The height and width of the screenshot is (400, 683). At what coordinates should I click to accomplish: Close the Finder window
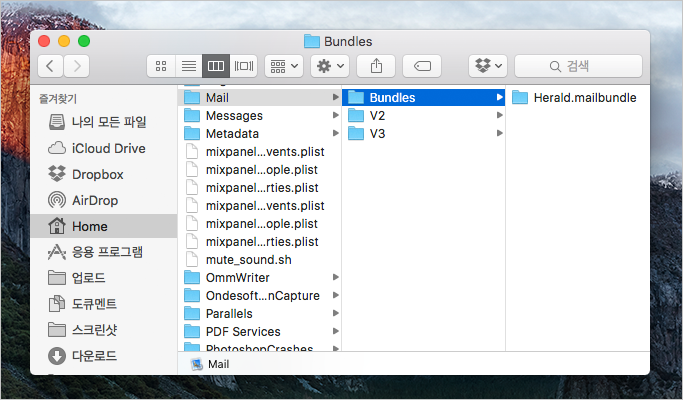44,41
